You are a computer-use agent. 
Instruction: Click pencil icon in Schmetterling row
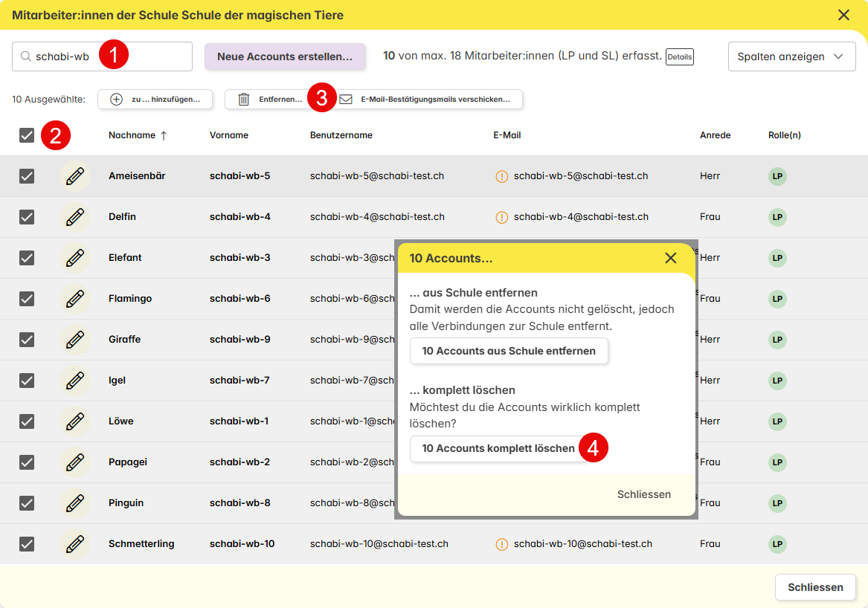pos(75,544)
